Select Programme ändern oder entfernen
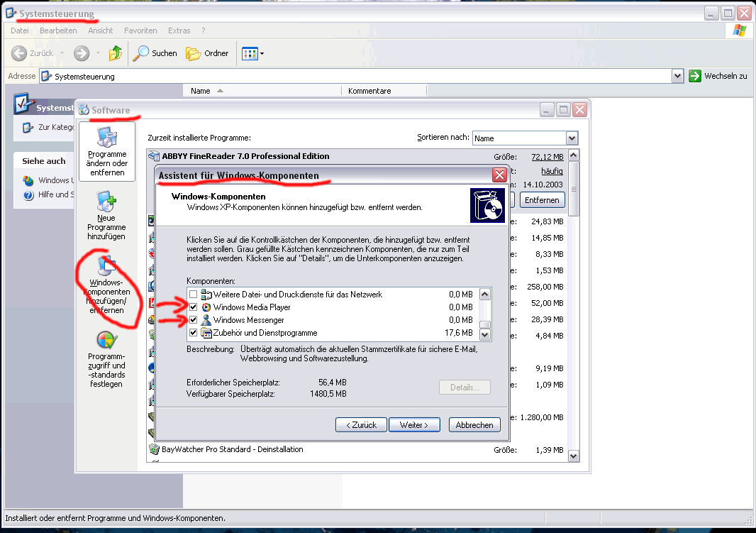Screen dimensions: 756x533 tap(107, 151)
